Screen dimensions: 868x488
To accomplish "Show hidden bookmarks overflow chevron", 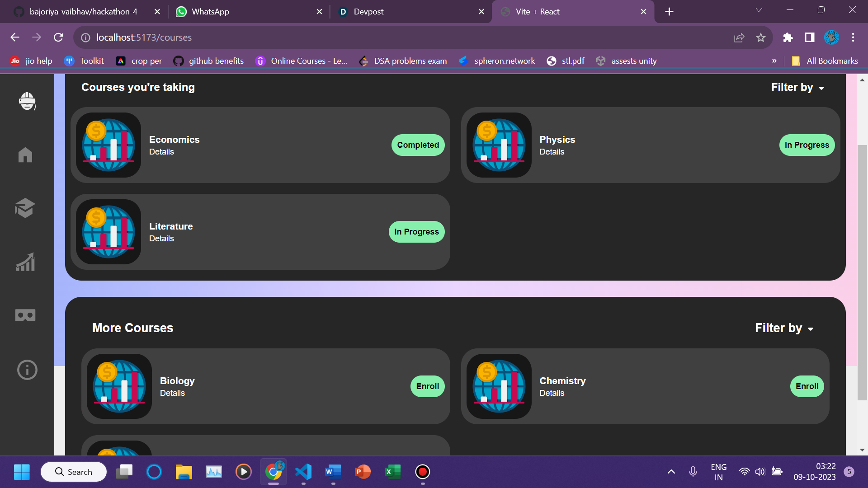I will pyautogui.click(x=774, y=61).
